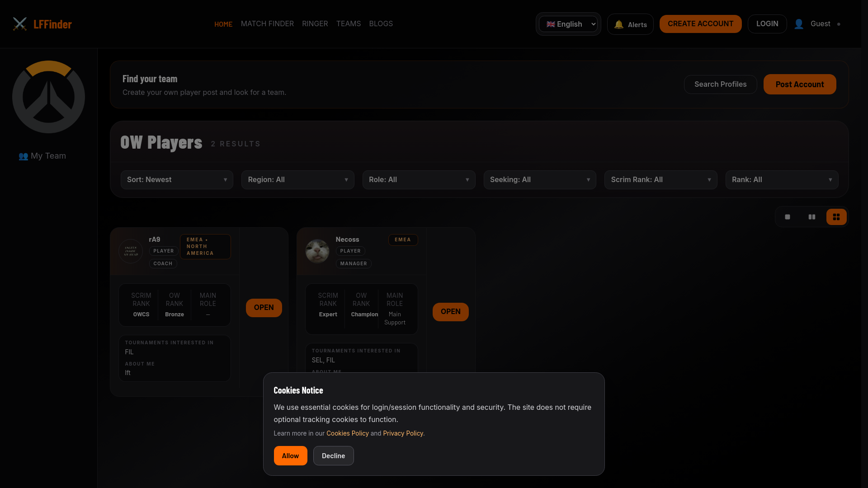Click Necoss cat profile picture

[x=317, y=251]
